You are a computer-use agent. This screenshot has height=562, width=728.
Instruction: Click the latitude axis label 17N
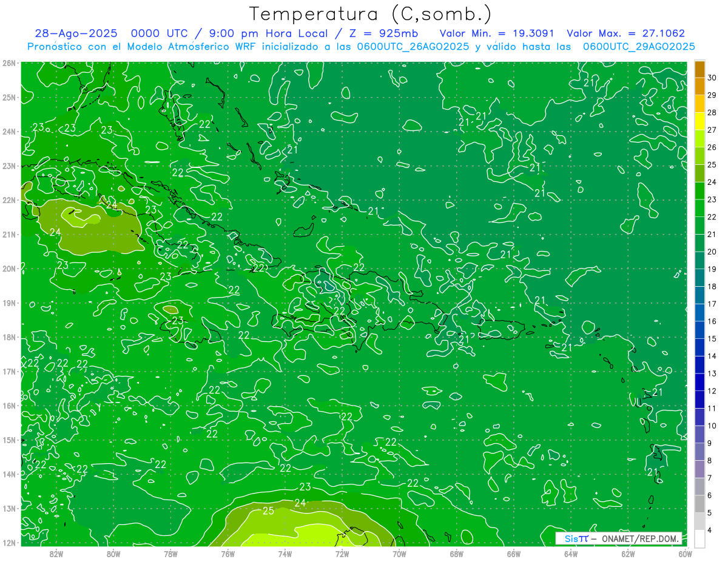[9, 371]
